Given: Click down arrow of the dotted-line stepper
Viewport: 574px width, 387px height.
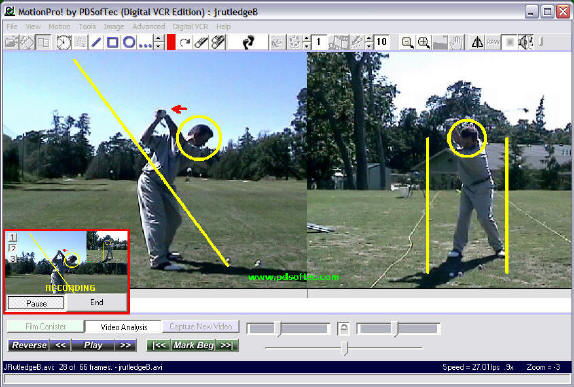Looking at the screenshot, I should (159, 46).
